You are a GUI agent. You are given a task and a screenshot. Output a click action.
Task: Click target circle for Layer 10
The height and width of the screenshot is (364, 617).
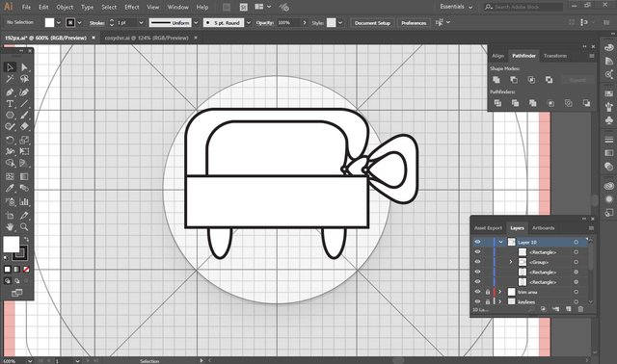577,242
